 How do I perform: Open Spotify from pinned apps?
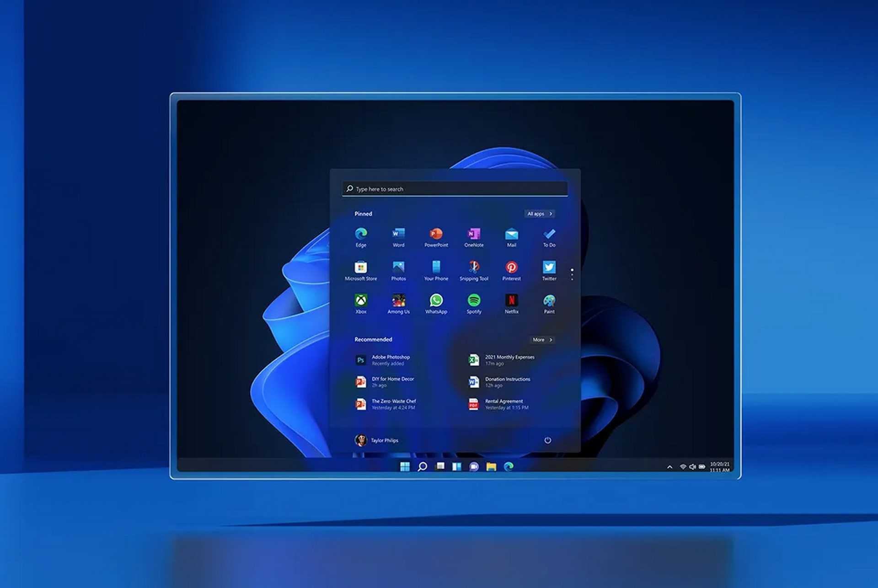click(474, 304)
